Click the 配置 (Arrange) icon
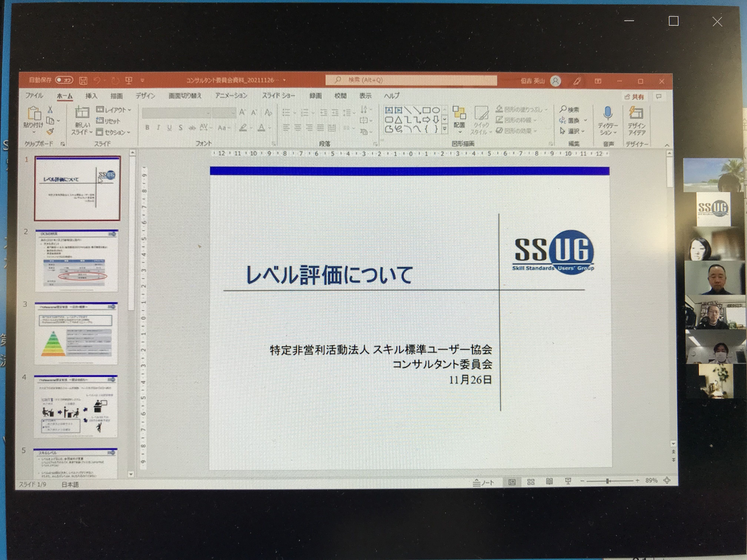Image resolution: width=747 pixels, height=560 pixels. (459, 113)
